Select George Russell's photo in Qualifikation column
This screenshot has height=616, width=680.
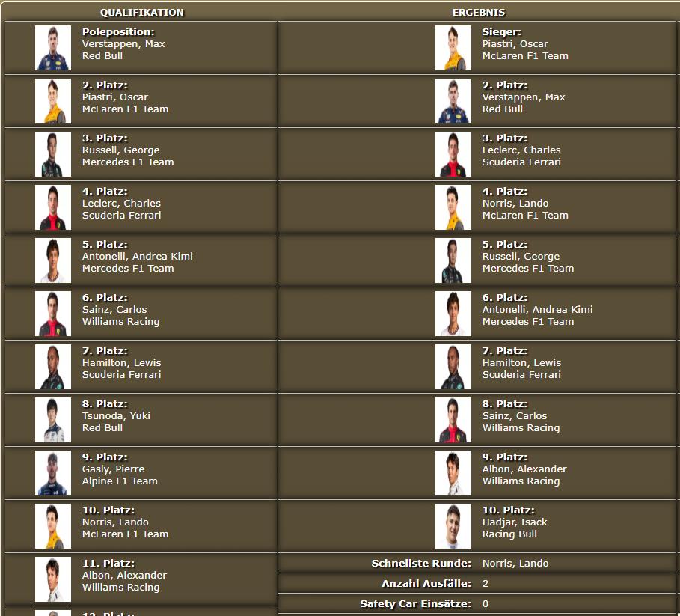tap(53, 154)
